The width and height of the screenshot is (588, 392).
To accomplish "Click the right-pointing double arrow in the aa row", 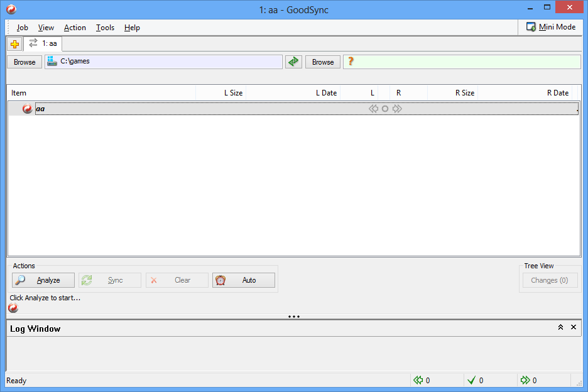I will [x=397, y=109].
